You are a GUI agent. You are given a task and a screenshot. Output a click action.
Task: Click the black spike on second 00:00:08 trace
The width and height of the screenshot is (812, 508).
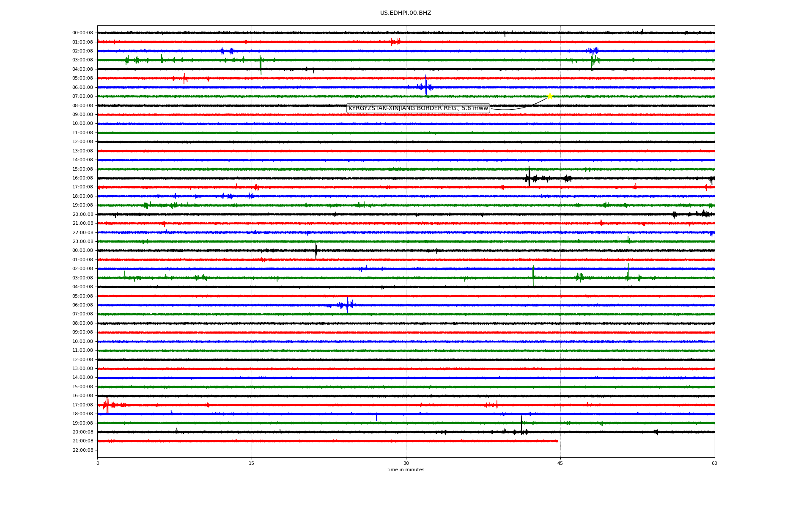click(x=316, y=251)
